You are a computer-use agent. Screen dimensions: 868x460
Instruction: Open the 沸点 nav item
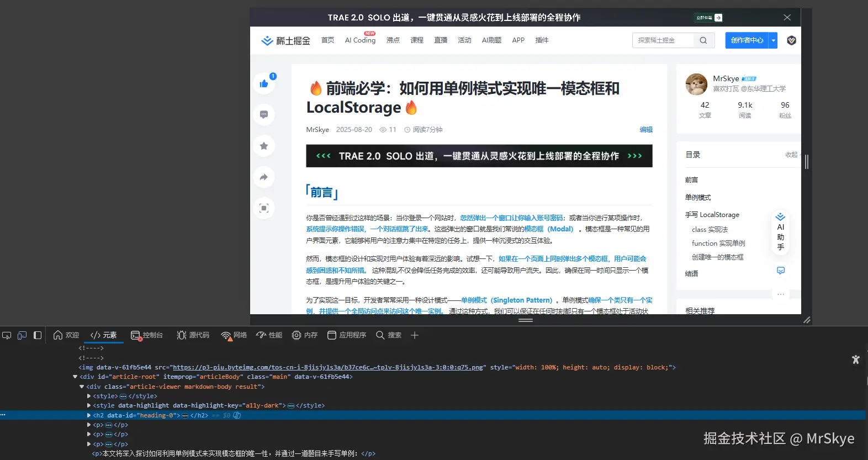[x=393, y=40]
